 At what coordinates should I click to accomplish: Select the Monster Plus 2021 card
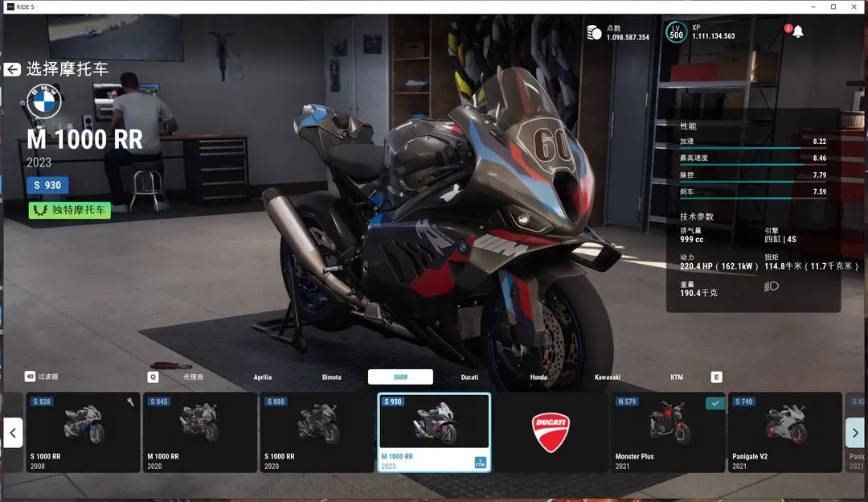click(x=668, y=432)
